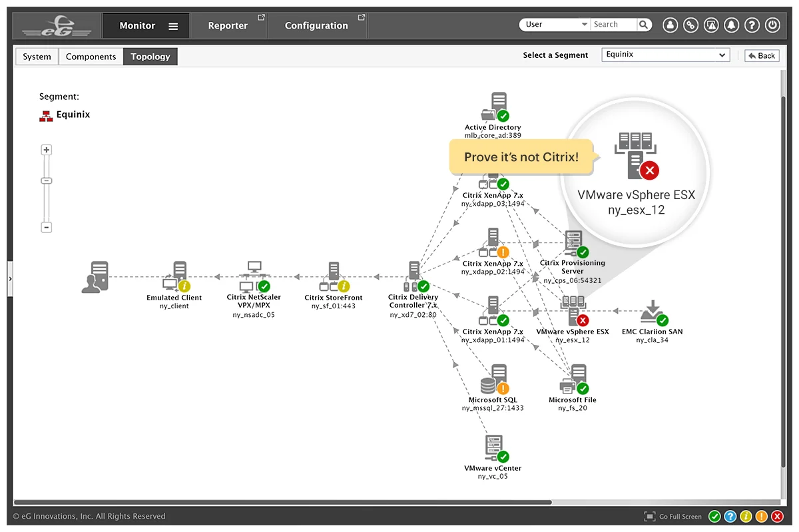
Task: Click the Microsoft SQL database node
Action: click(493, 380)
